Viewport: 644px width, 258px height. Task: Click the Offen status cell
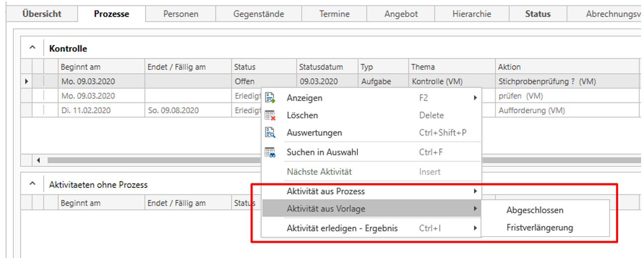pos(264,82)
